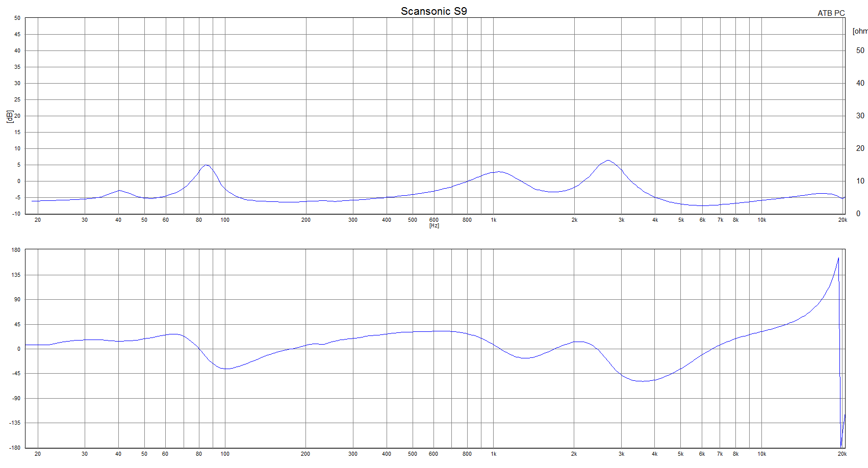Viewport: 868px width, 468px height.
Task: Click 30 on the ohm axis
Action: (860, 116)
